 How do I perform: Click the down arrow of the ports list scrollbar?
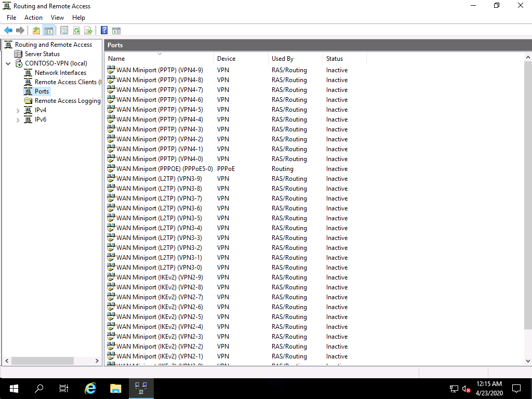[x=528, y=361]
